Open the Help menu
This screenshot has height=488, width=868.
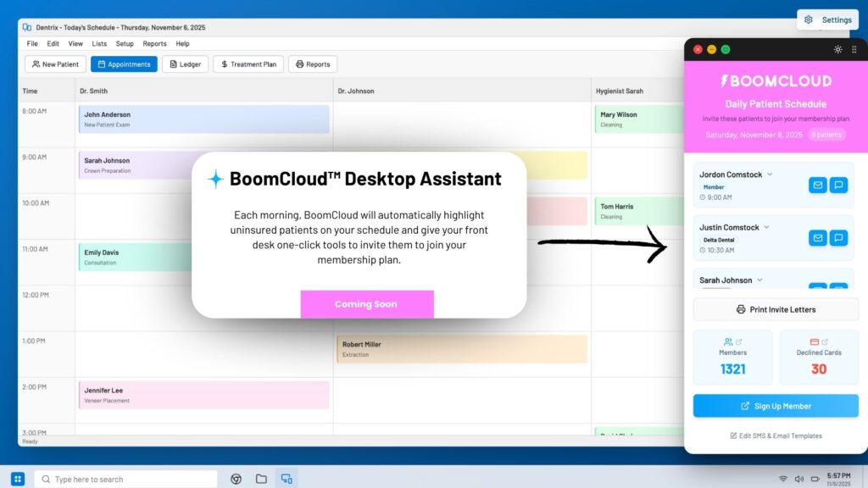183,44
